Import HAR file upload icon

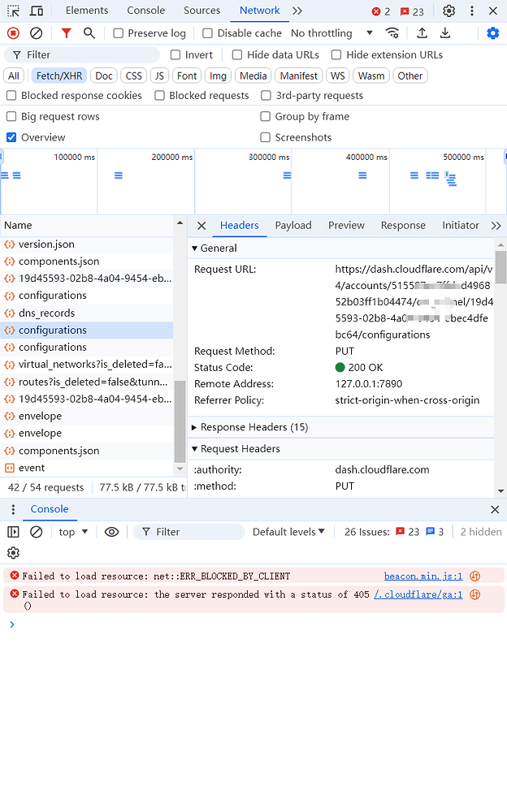click(422, 33)
